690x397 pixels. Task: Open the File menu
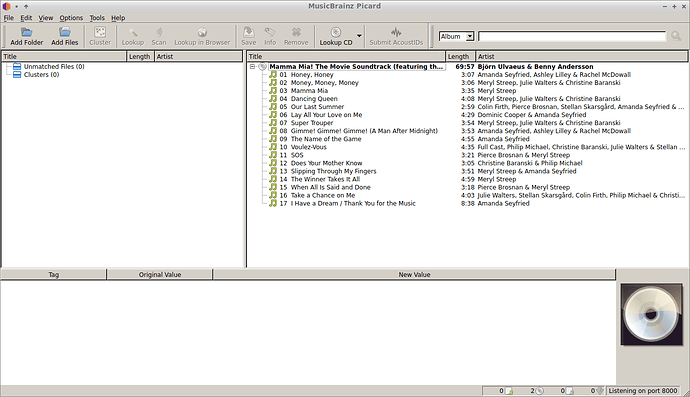click(9, 18)
